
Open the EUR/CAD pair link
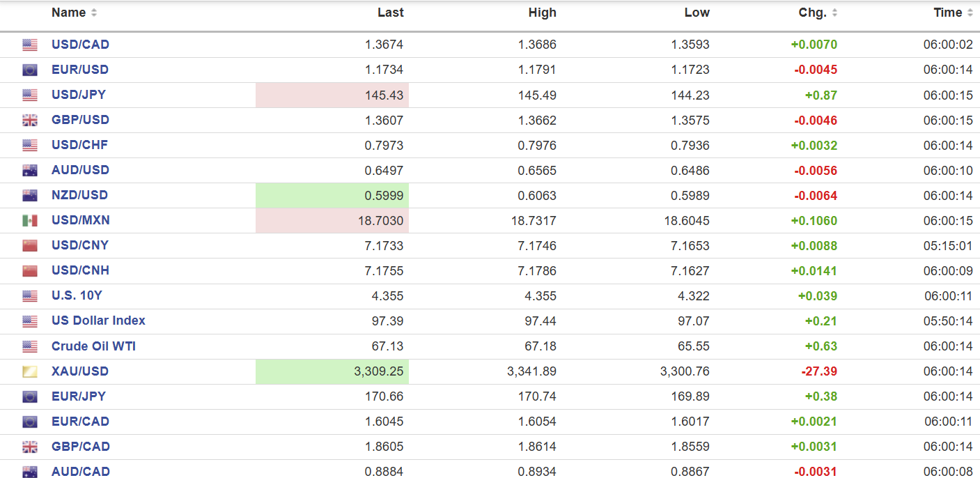click(x=80, y=422)
